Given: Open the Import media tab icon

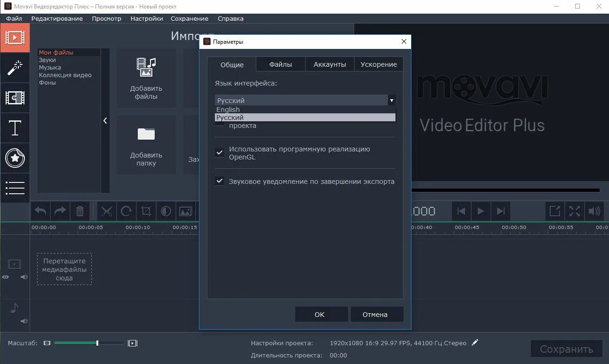Looking at the screenshot, I should (15, 37).
